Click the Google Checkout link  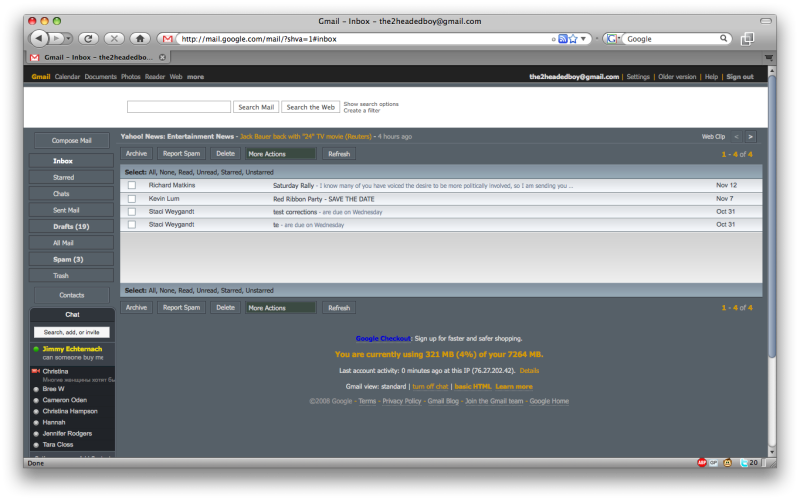click(383, 338)
